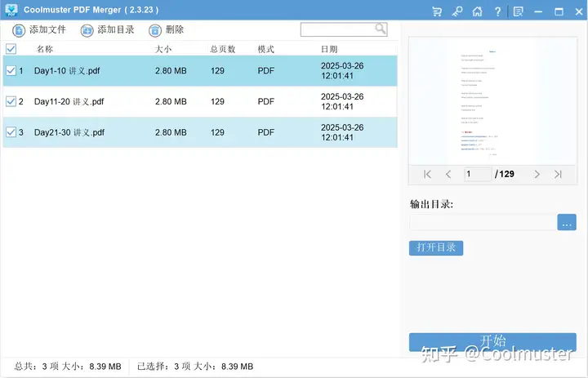Click the date cell of Day21-30 row
588x378 pixels.
[x=342, y=132]
